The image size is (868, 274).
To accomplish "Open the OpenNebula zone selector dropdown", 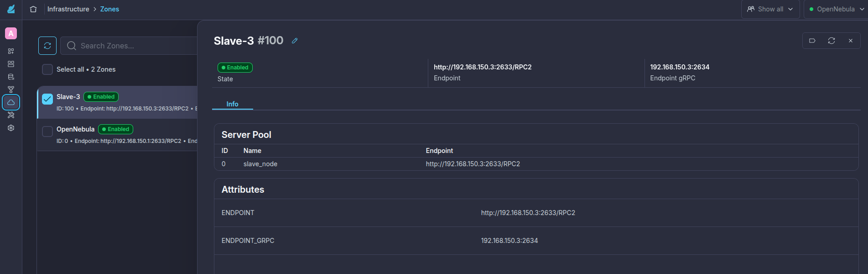I will point(836,9).
